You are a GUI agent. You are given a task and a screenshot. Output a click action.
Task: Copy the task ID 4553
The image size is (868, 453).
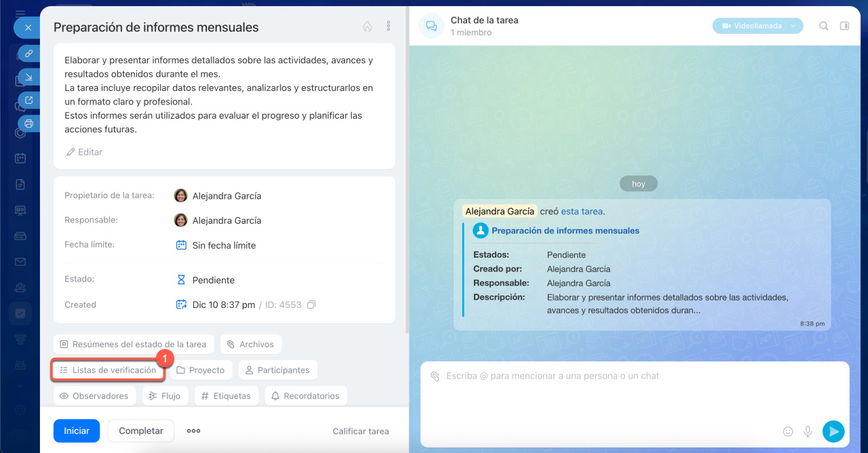[311, 305]
